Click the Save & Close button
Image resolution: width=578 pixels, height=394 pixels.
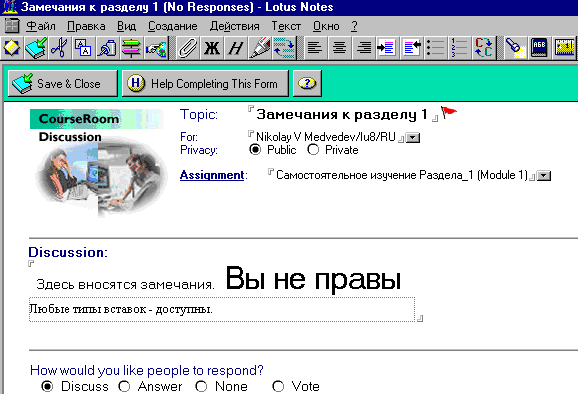[63, 84]
